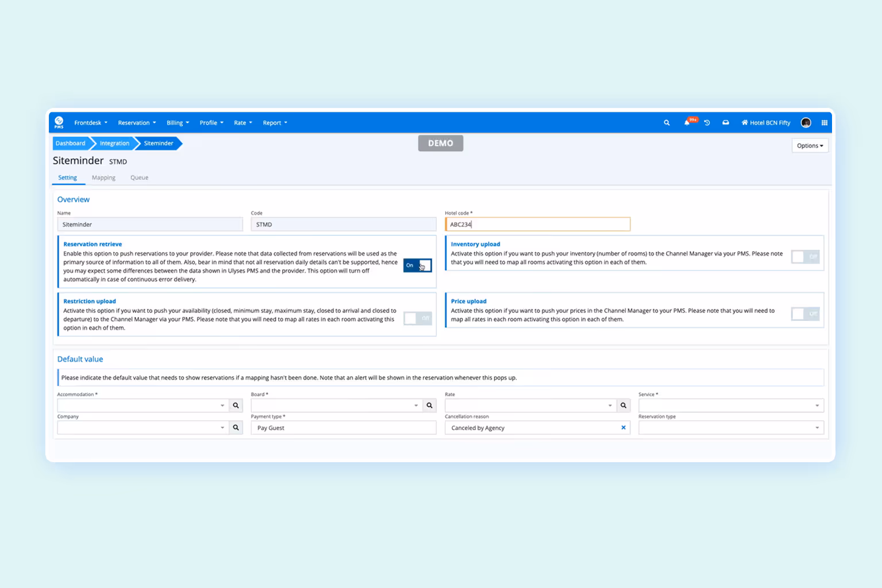Open the global search magnifier in the top bar
This screenshot has width=882, height=588.
pyautogui.click(x=667, y=123)
